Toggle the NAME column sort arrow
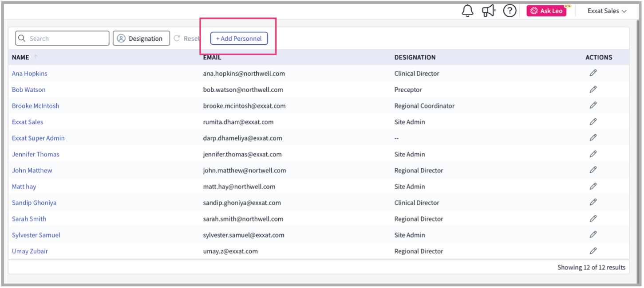This screenshot has width=644, height=288. (x=35, y=56)
